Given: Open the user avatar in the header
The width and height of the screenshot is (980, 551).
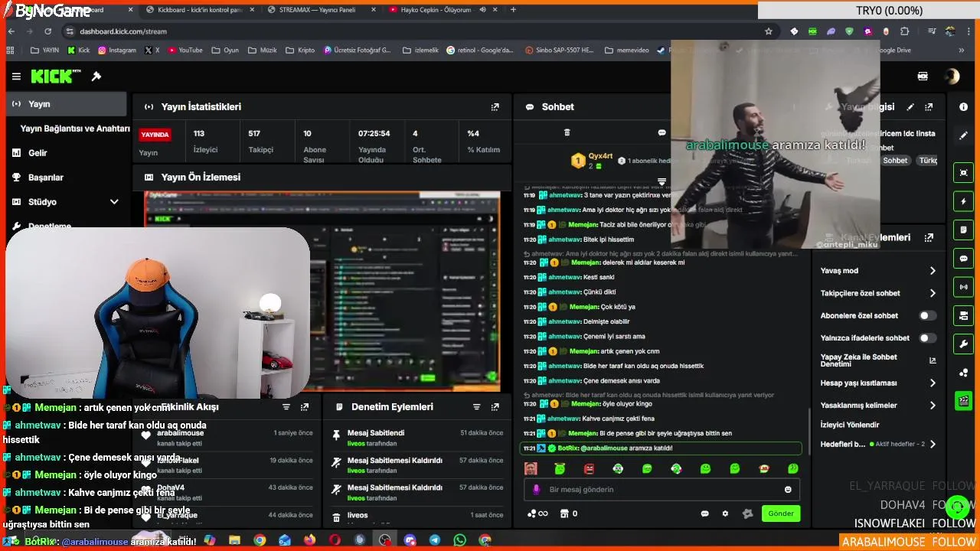Looking at the screenshot, I should [x=952, y=77].
